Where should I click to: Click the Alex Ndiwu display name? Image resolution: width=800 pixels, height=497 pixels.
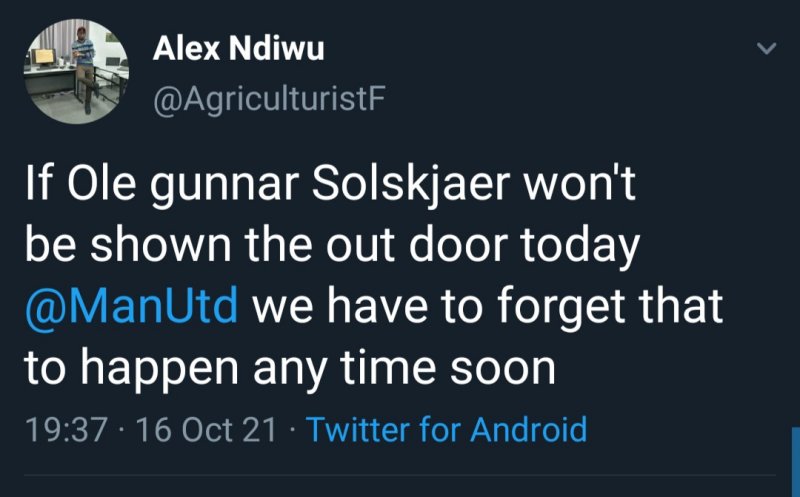[239, 50]
